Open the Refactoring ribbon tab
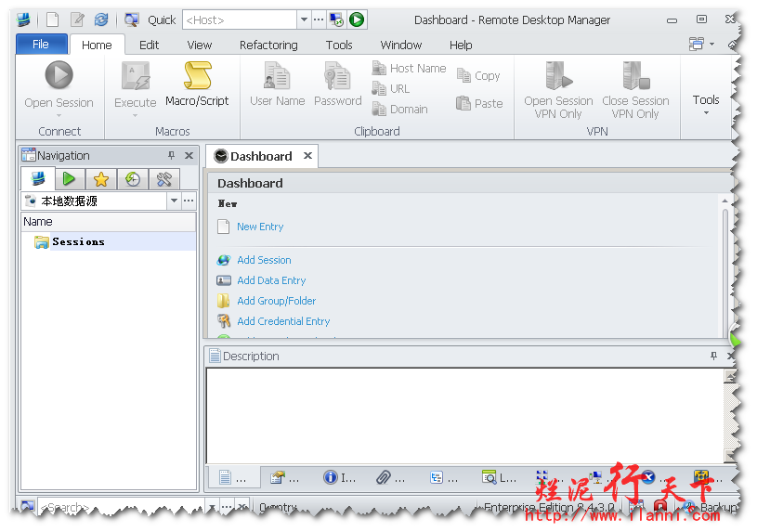This screenshot has width=757, height=532. 268,45
